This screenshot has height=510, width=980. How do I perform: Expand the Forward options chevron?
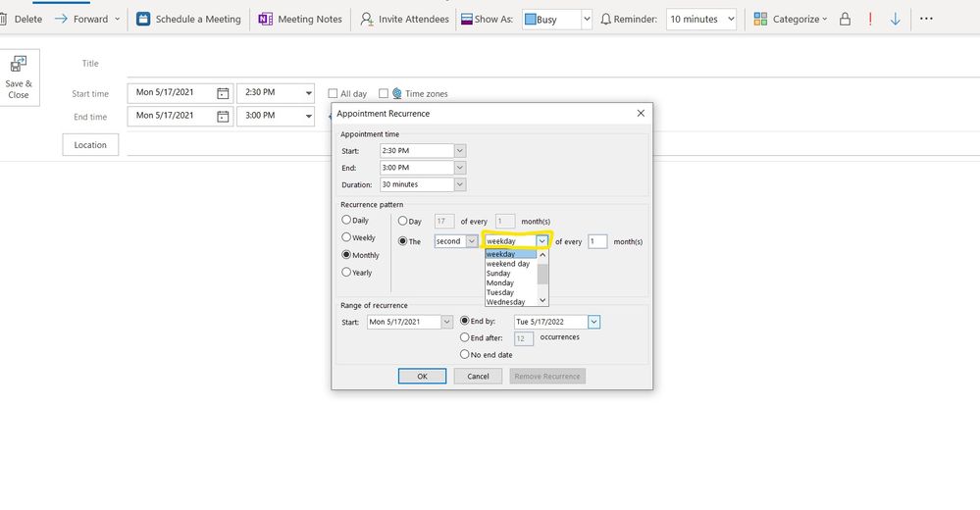(x=117, y=19)
